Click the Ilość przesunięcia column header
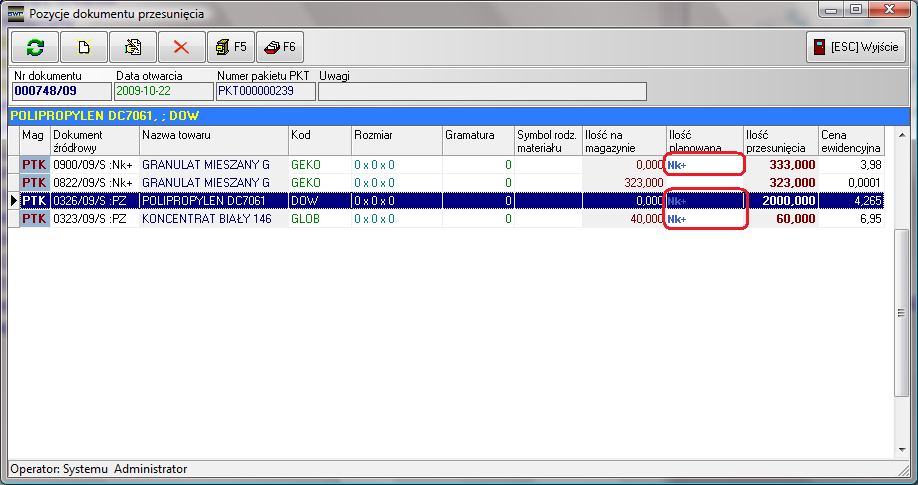The height and width of the screenshot is (485, 918). coord(779,140)
